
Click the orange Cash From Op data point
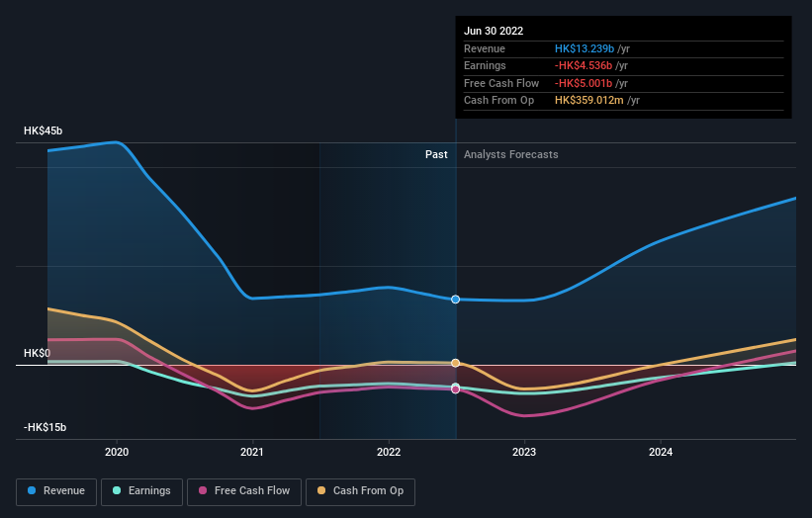pyautogui.click(x=455, y=363)
